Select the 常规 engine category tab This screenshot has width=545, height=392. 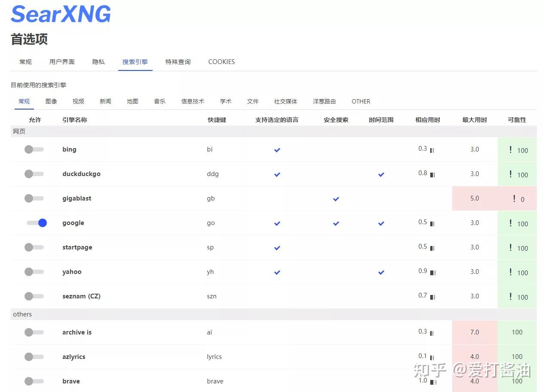24,101
